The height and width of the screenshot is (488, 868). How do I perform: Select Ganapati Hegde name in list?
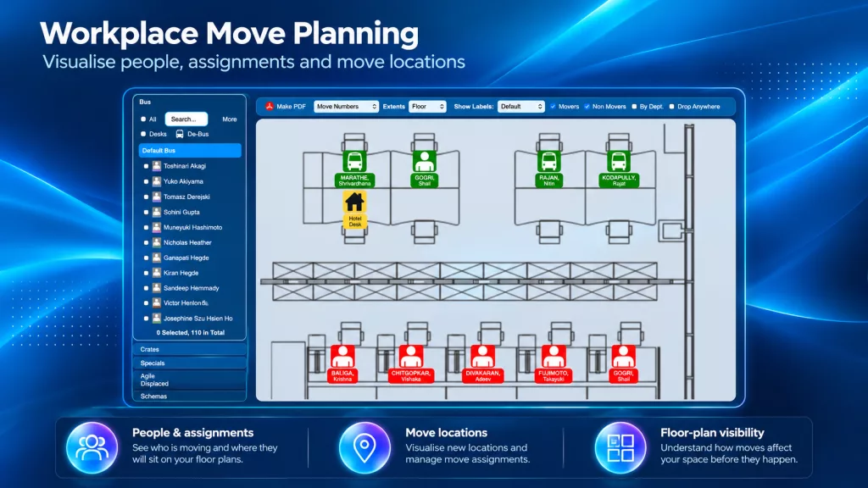click(186, 258)
